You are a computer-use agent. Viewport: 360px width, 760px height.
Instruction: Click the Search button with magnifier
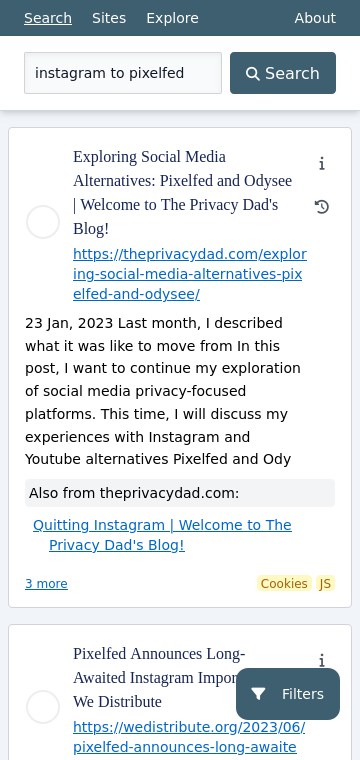tap(283, 73)
